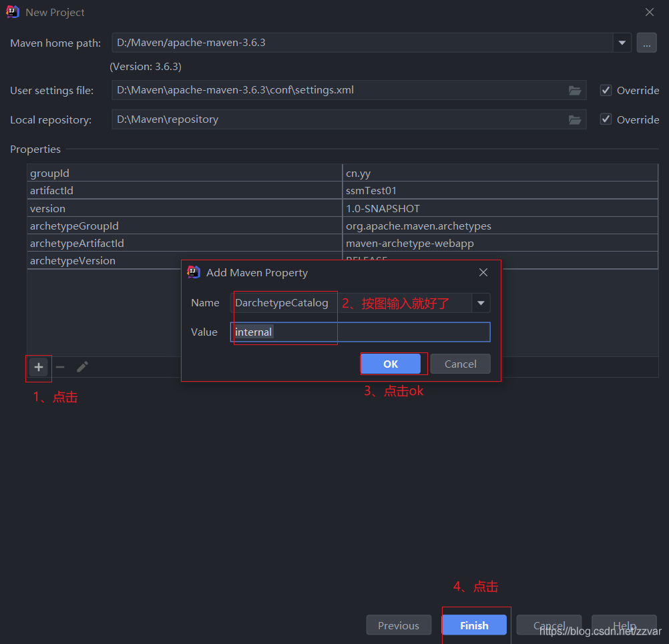The height and width of the screenshot is (644, 669).
Task: Click the Name field with DarchetypeCatalog
Action: [351, 303]
